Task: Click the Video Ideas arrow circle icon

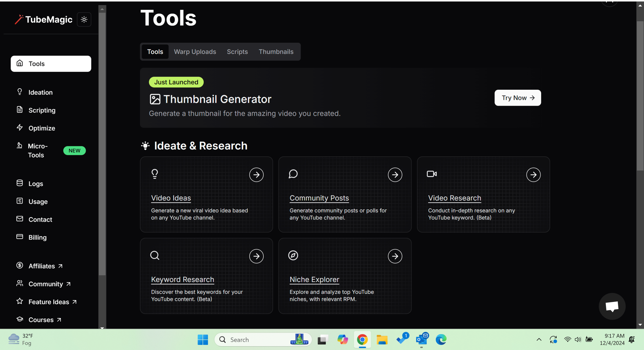Action: click(x=256, y=175)
